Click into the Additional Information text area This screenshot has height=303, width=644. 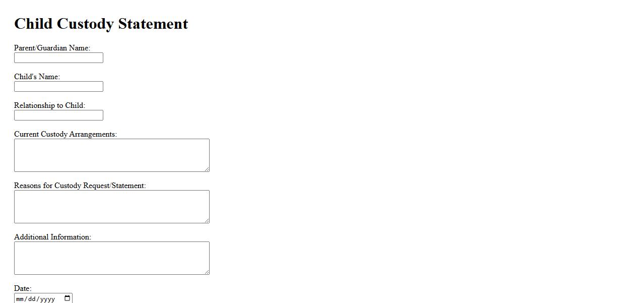tap(111, 258)
